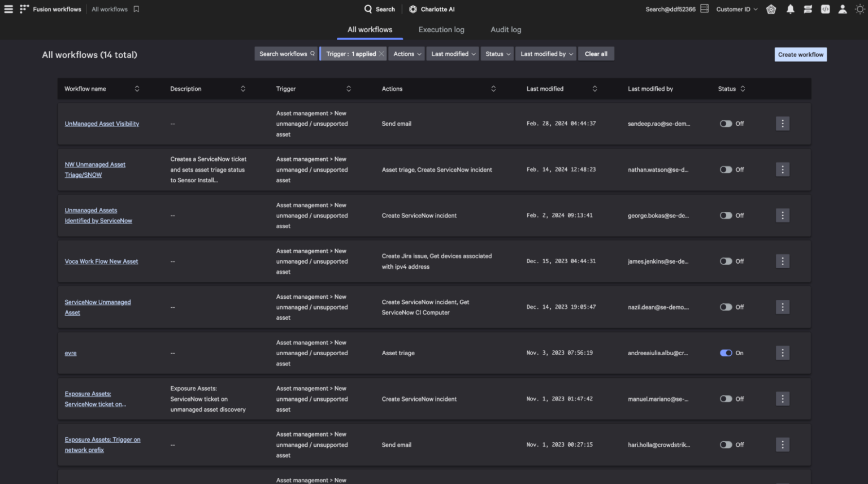Open the hamburger navigation menu

click(8, 8)
